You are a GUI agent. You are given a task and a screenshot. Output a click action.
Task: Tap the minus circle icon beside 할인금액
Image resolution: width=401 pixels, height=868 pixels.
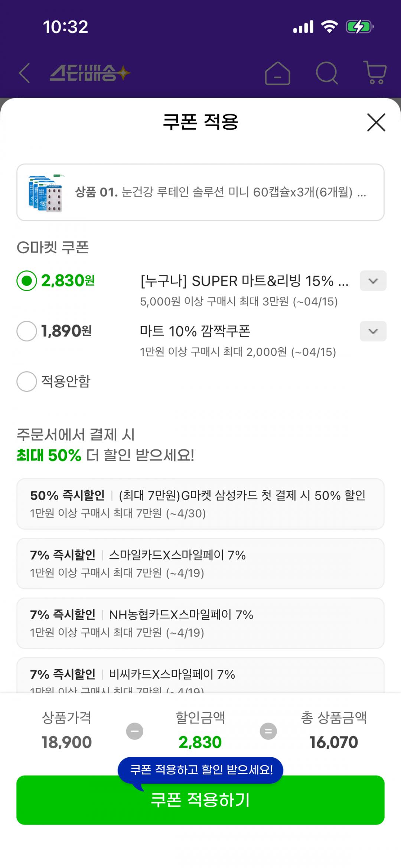click(x=134, y=731)
